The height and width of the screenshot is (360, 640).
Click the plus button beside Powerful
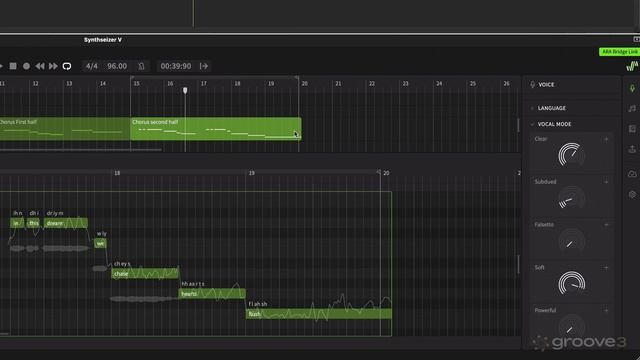(x=606, y=311)
